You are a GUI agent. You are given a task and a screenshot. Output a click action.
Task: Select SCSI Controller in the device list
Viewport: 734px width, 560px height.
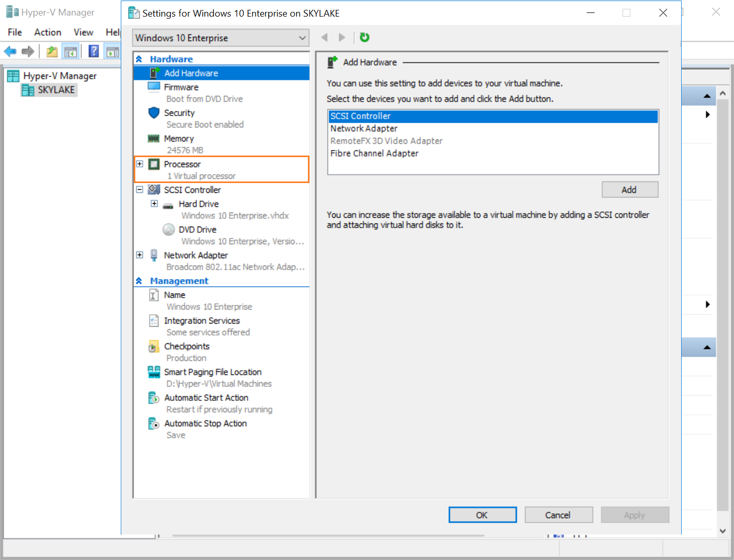pyautogui.click(x=493, y=116)
